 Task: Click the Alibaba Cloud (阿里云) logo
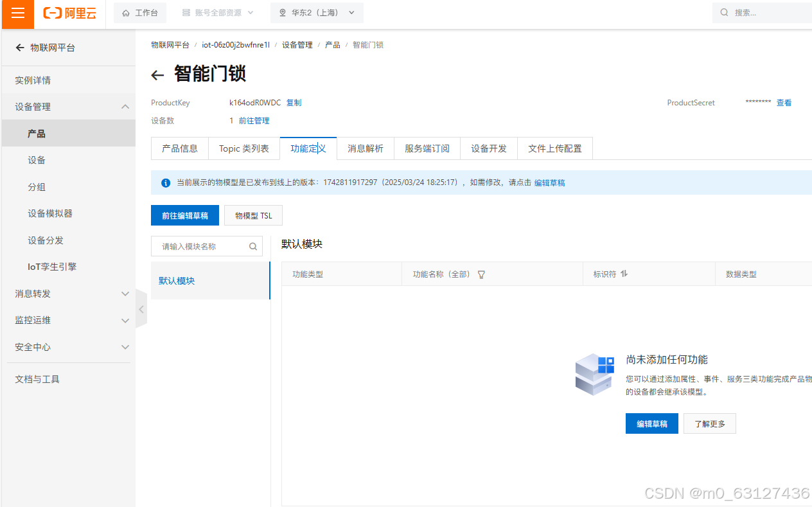(x=69, y=14)
